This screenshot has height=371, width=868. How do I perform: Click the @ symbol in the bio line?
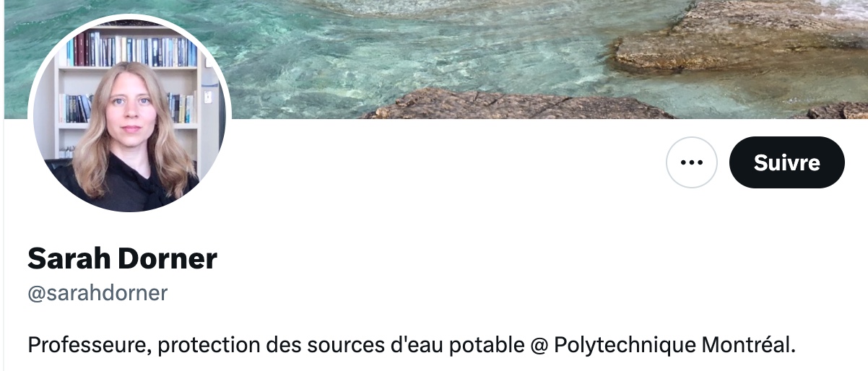[x=539, y=345]
